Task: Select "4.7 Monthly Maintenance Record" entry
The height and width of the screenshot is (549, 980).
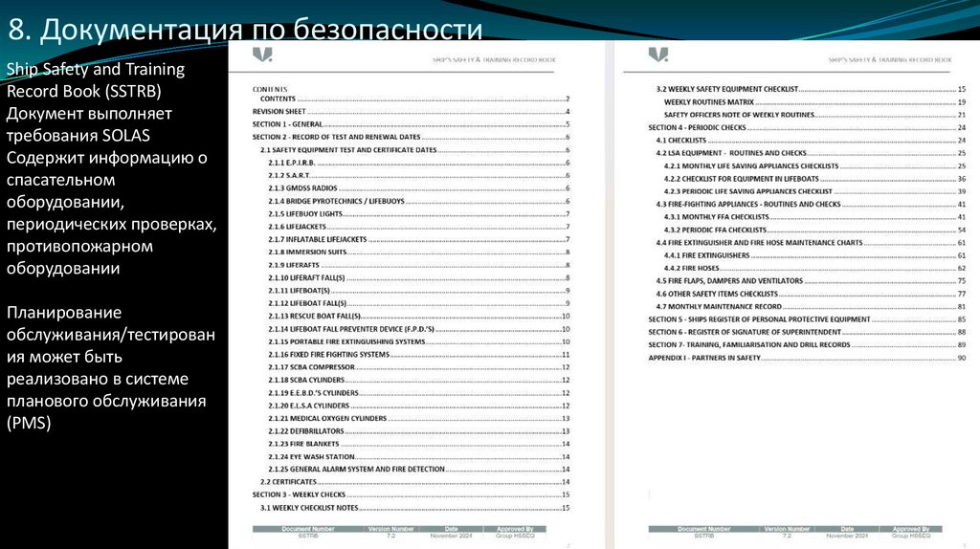Action: click(x=811, y=307)
